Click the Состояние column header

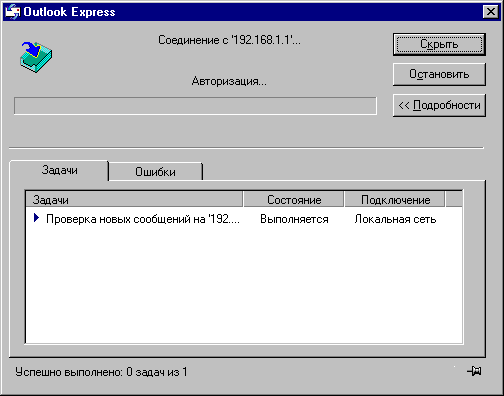[x=294, y=200]
